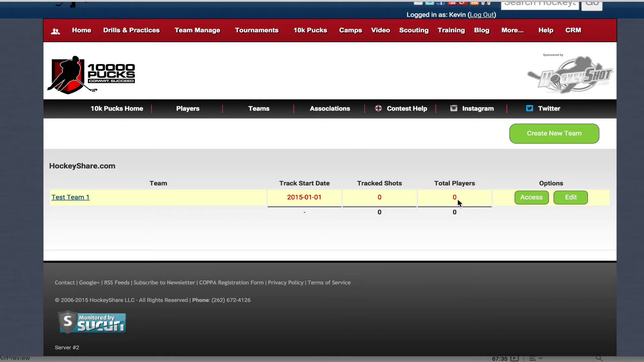Open Team Manage menu
The image size is (644, 362).
click(197, 30)
